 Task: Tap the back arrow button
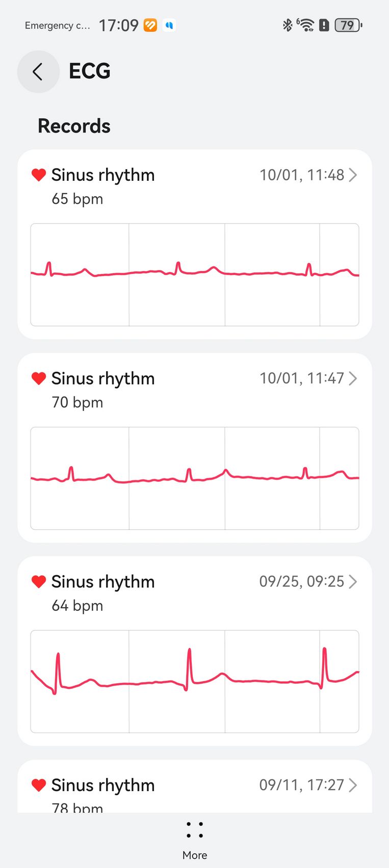pyautogui.click(x=38, y=72)
